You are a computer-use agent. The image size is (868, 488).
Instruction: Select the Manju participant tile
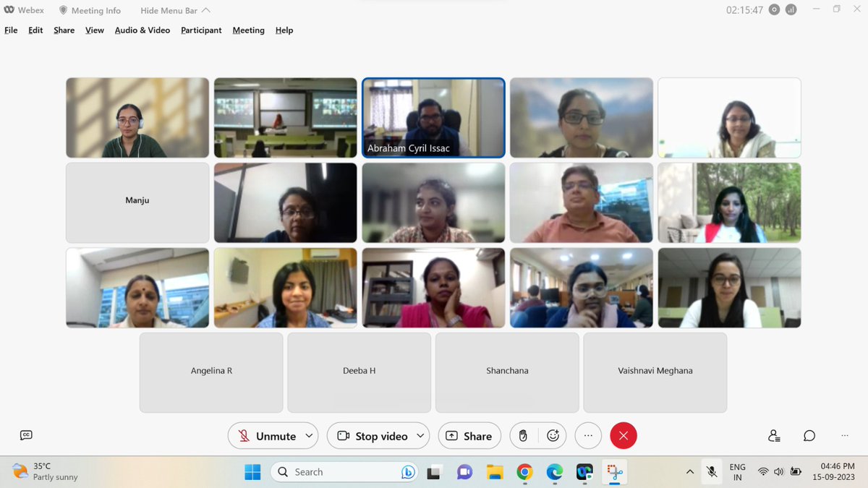coord(137,202)
